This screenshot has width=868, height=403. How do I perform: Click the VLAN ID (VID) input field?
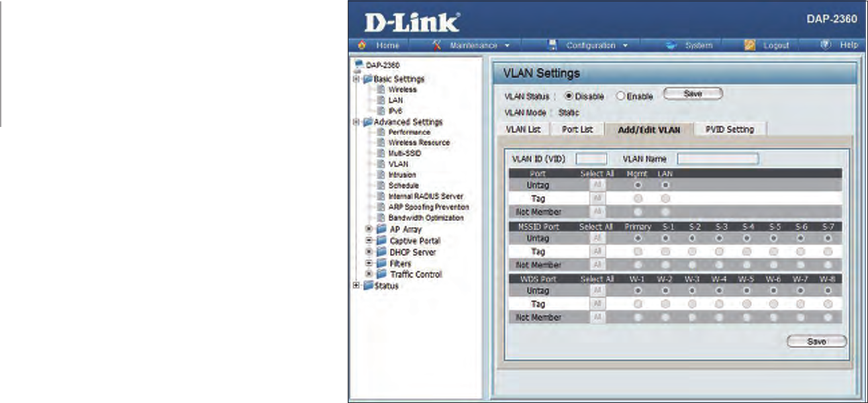pyautogui.click(x=591, y=159)
